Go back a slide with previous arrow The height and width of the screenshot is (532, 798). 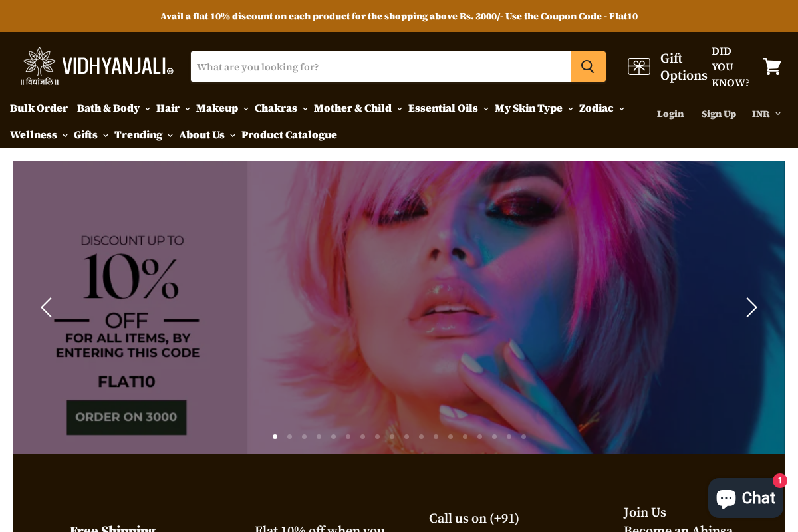tap(47, 307)
